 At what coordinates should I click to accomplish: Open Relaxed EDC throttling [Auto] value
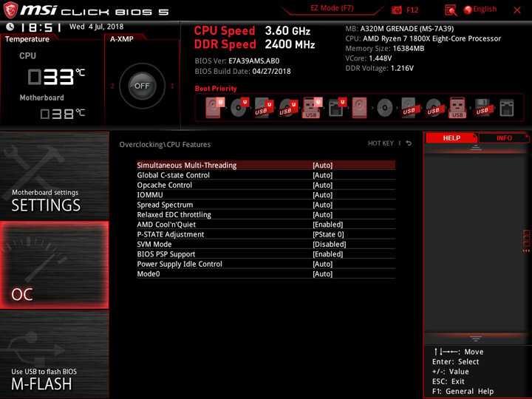pyautogui.click(x=323, y=214)
